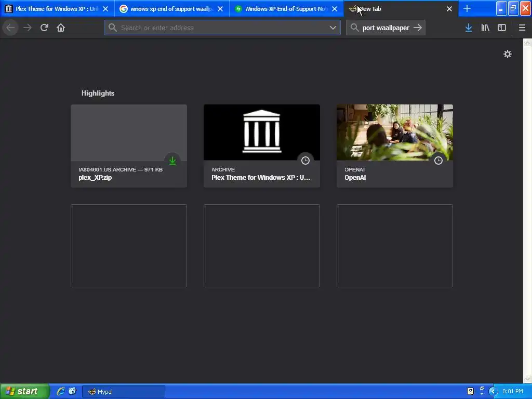Viewport: 532px width, 399px height.
Task: Click the Search or enter address field
Action: click(x=222, y=28)
